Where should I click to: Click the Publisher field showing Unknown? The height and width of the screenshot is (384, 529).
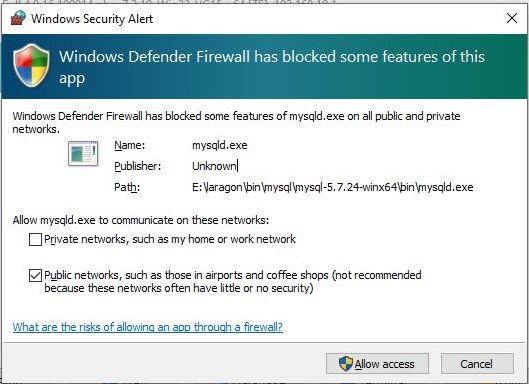pyautogui.click(x=215, y=166)
